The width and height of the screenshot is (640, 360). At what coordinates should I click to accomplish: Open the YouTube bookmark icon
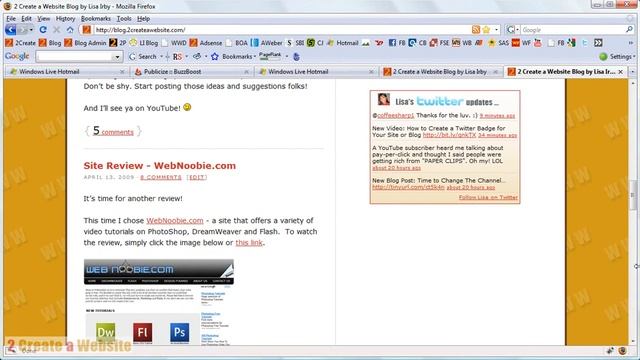tap(538, 43)
